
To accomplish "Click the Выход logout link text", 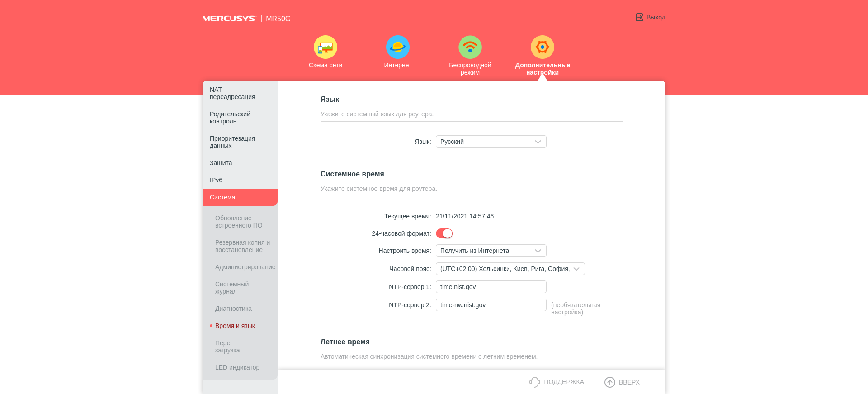I will [x=656, y=17].
